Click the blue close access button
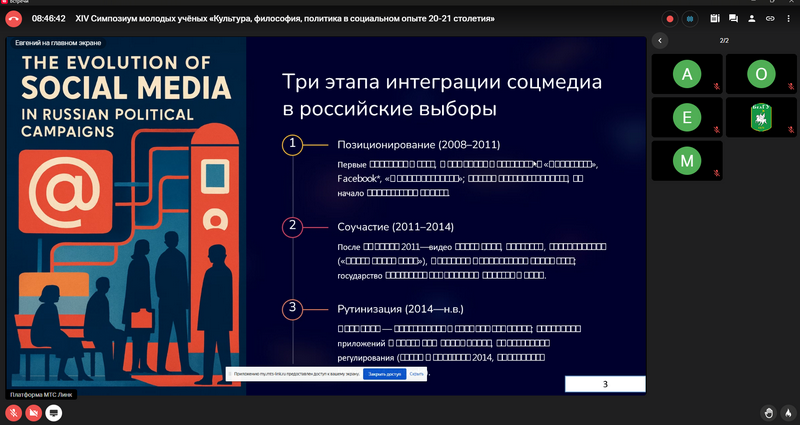The height and width of the screenshot is (425, 800). click(385, 374)
